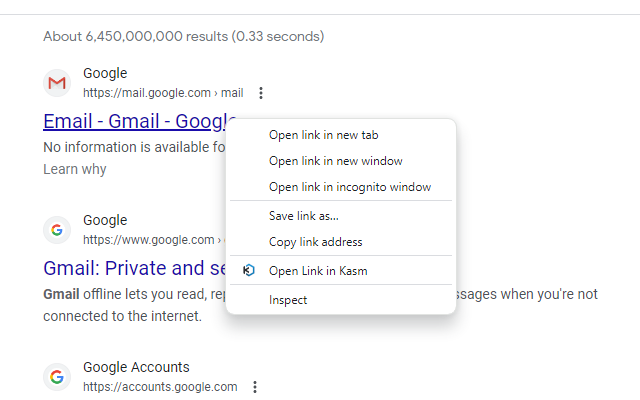Viewport: 640px width, 400px height.
Task: Click the Google Accounts site name
Action: [x=136, y=367]
